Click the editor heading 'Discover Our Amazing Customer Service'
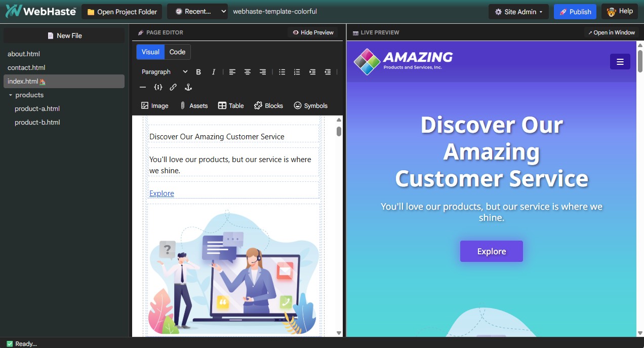Screen dimensions: 644x348 click(217, 137)
